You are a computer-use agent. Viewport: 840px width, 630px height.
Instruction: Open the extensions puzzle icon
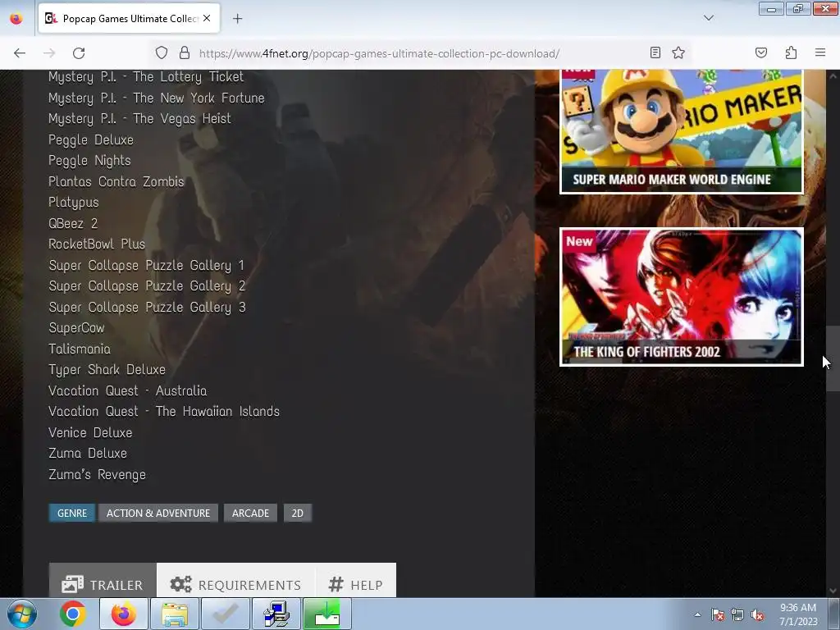point(791,52)
